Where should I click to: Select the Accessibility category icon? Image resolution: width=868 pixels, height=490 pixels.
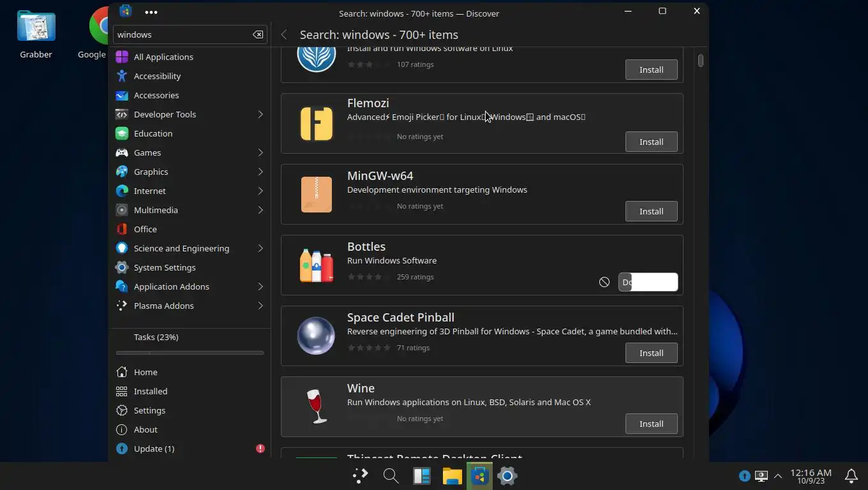122,76
